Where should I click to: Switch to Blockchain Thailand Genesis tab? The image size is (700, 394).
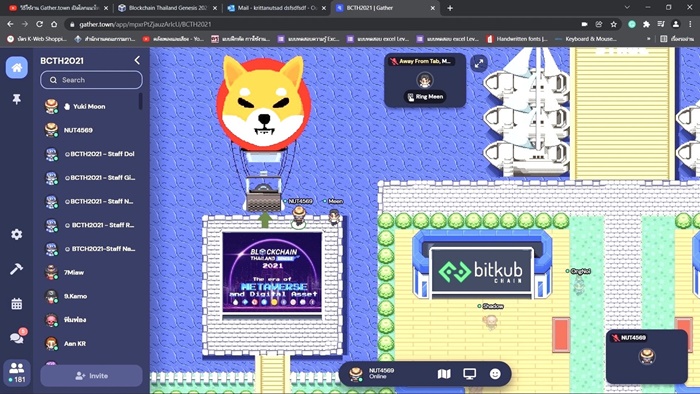coord(167,8)
